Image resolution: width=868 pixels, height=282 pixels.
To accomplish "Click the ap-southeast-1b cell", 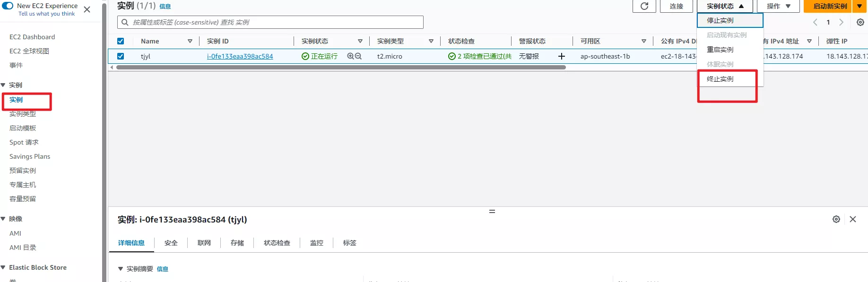I will point(605,56).
